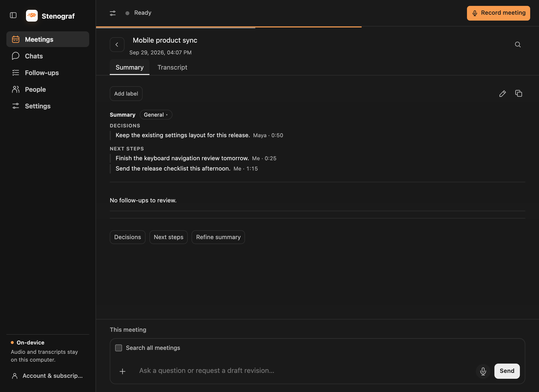Focus the Ask a question input field

(x=304, y=371)
